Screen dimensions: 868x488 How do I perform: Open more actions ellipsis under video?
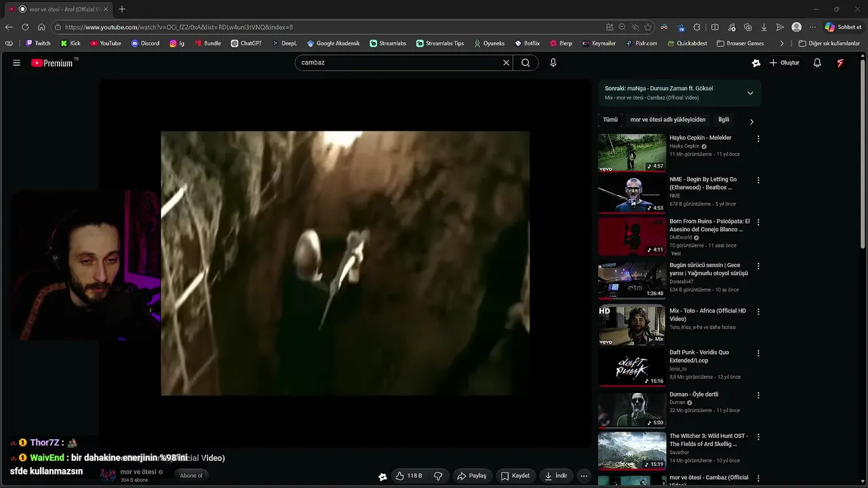click(584, 476)
